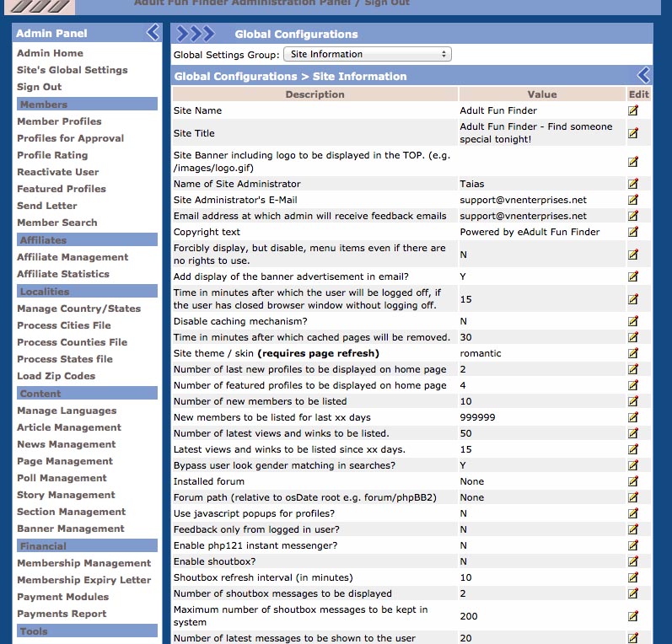The image size is (672, 644).
Task: Open Process Cities File
Action: pyautogui.click(x=64, y=325)
